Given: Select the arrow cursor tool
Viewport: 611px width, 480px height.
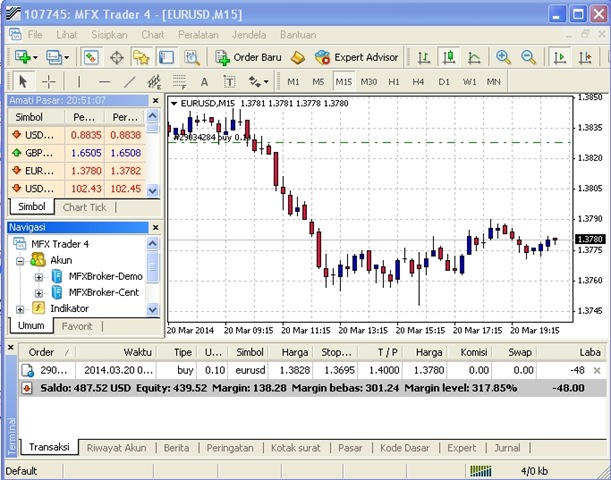Looking at the screenshot, I should pos(23,81).
